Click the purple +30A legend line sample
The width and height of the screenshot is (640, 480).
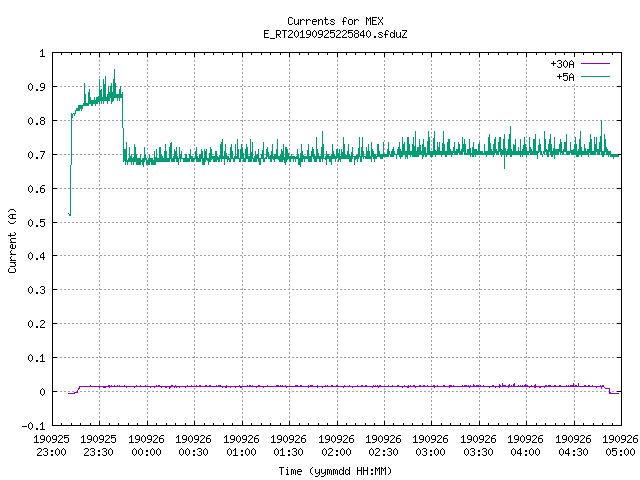click(x=595, y=64)
